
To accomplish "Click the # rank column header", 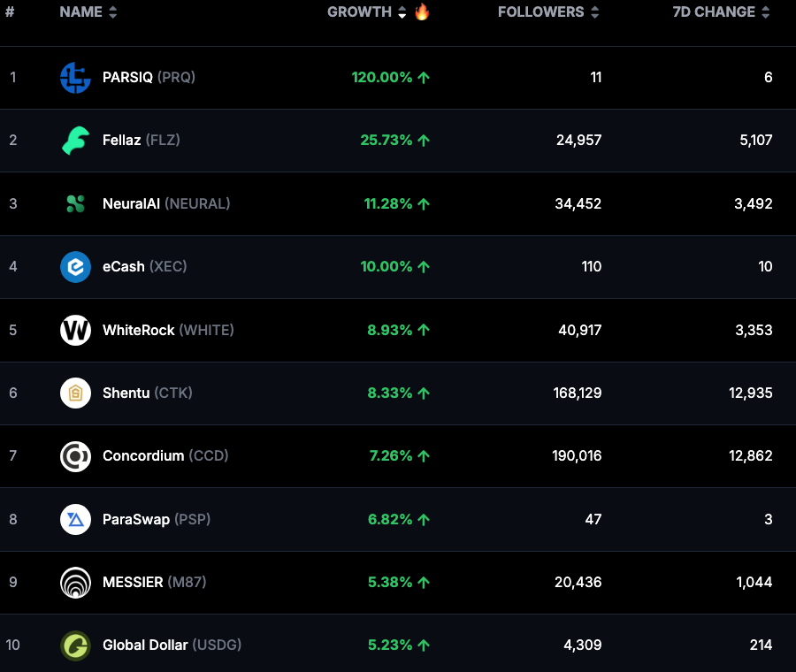I will coord(10,11).
